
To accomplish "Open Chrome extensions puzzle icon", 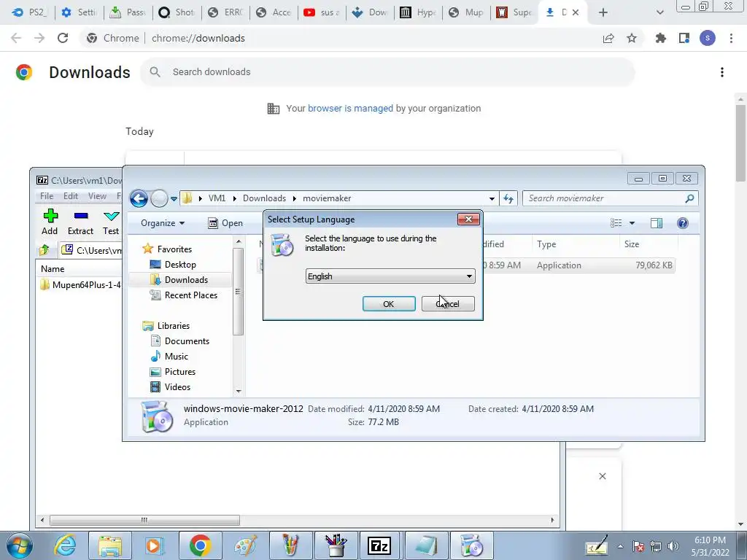I will [660, 38].
